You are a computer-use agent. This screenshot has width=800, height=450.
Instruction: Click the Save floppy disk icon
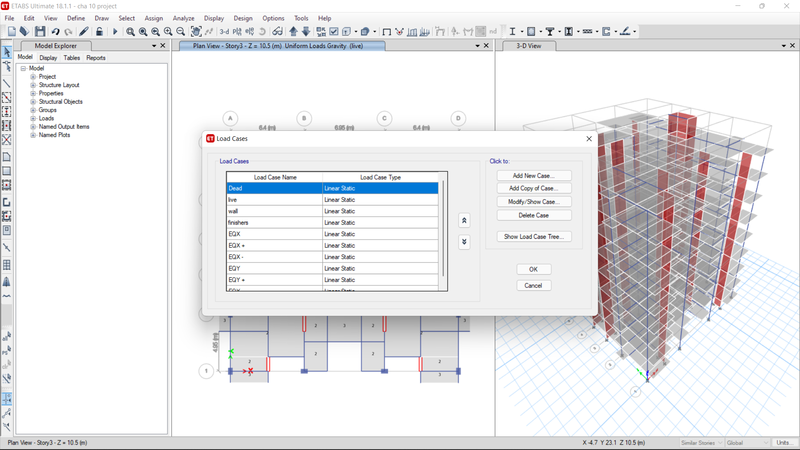point(40,32)
